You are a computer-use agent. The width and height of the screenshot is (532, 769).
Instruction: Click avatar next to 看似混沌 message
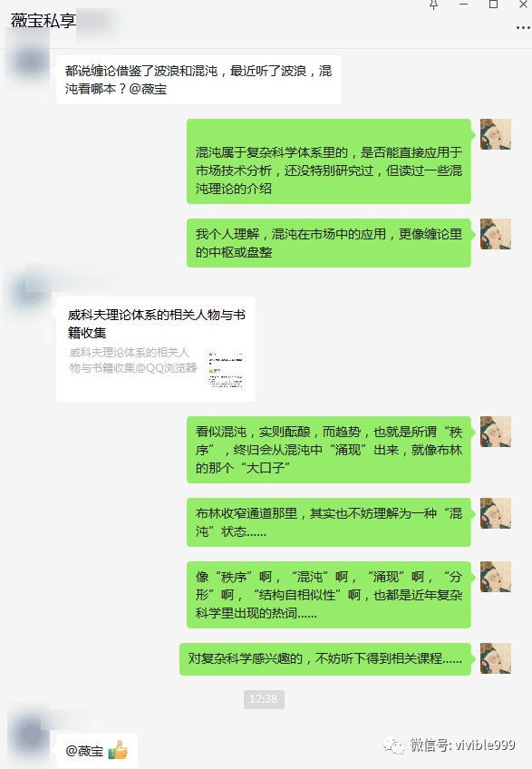(495, 432)
